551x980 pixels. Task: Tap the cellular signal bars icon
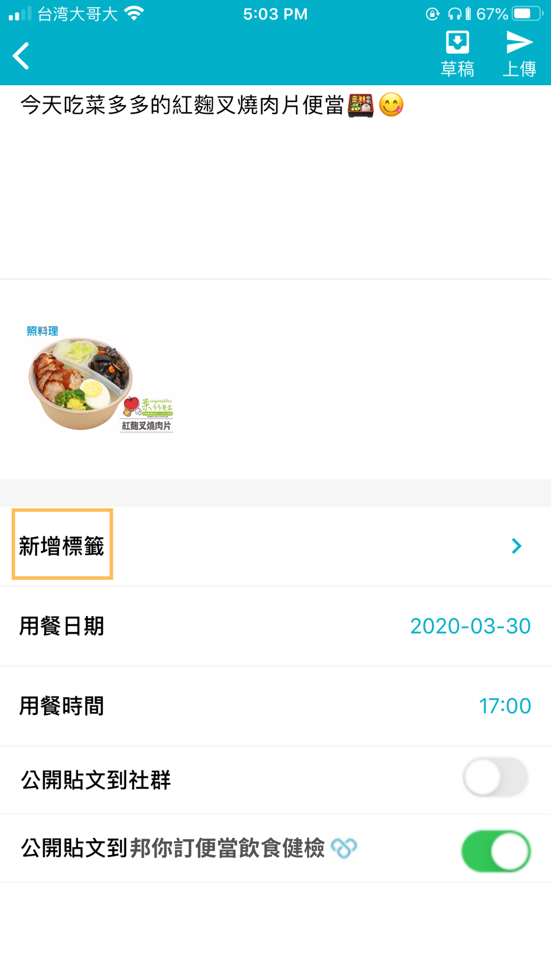click(x=20, y=14)
